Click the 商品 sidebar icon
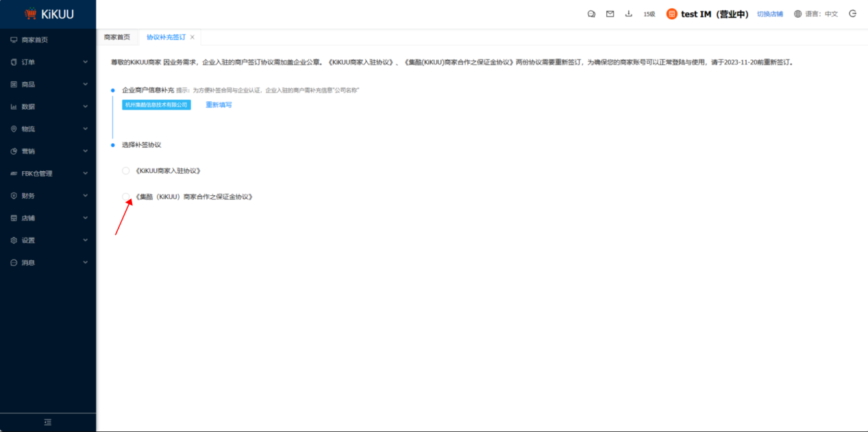The image size is (868, 432). (14, 84)
